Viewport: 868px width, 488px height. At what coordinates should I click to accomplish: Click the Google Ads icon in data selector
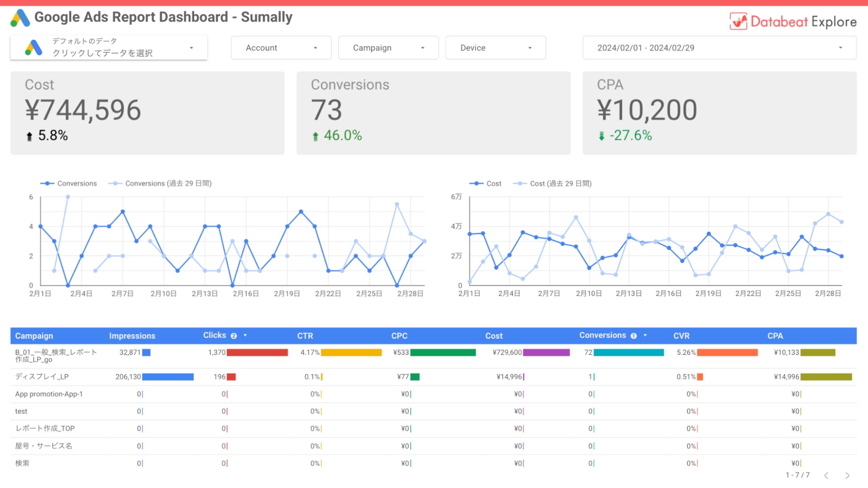tap(34, 48)
